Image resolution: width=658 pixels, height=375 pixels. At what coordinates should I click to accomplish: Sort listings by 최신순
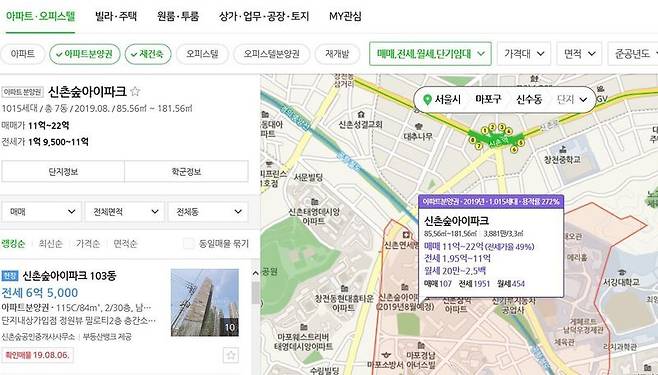click(x=50, y=244)
